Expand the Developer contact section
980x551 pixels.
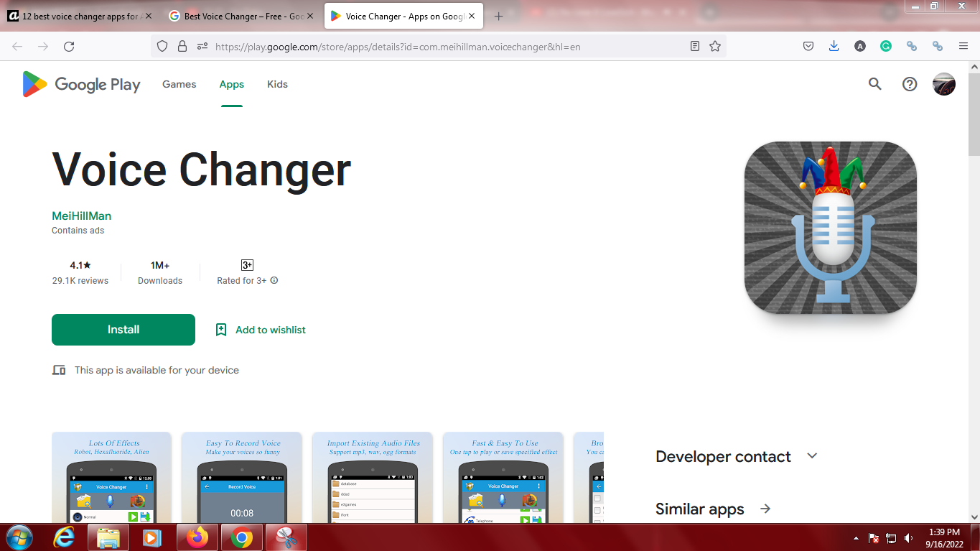click(x=812, y=456)
